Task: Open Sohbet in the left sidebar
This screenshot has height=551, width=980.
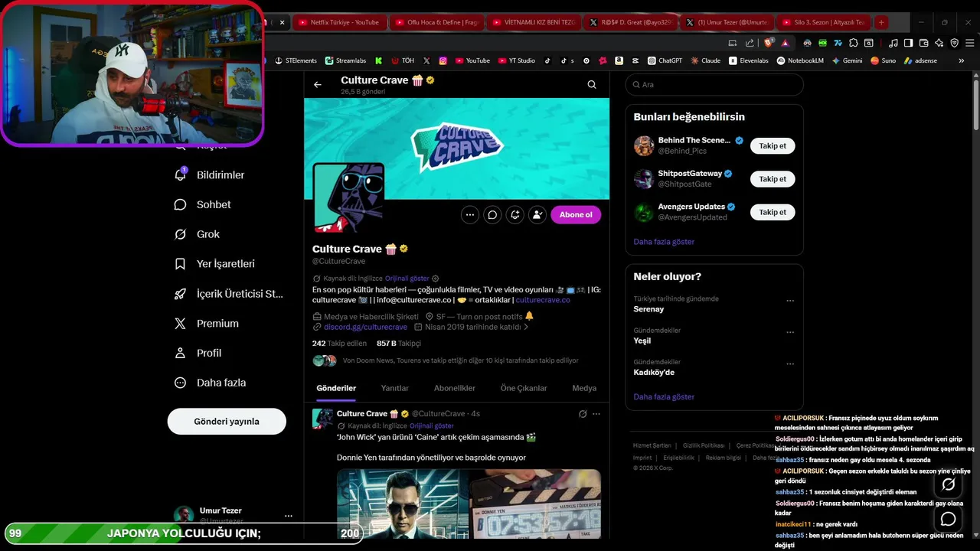Action: click(203, 204)
